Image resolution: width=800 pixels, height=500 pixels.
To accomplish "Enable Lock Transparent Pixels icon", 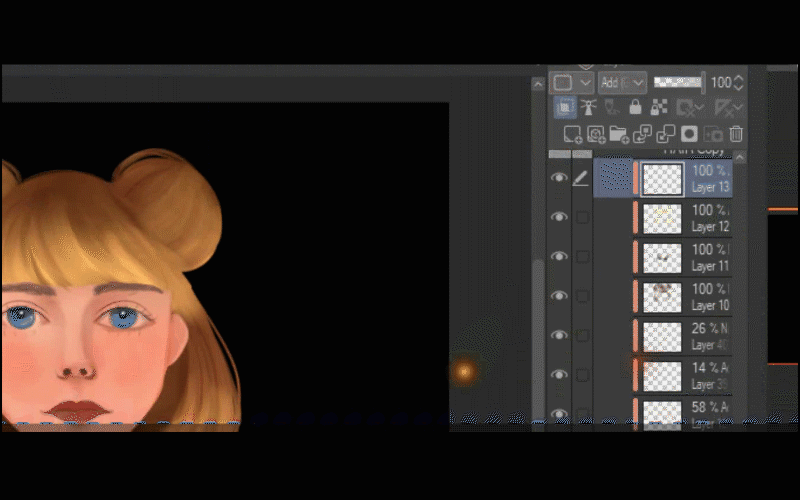I will point(660,108).
